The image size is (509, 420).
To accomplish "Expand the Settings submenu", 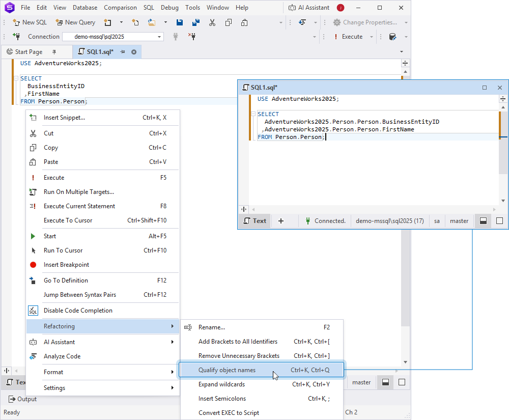I will 103,388.
